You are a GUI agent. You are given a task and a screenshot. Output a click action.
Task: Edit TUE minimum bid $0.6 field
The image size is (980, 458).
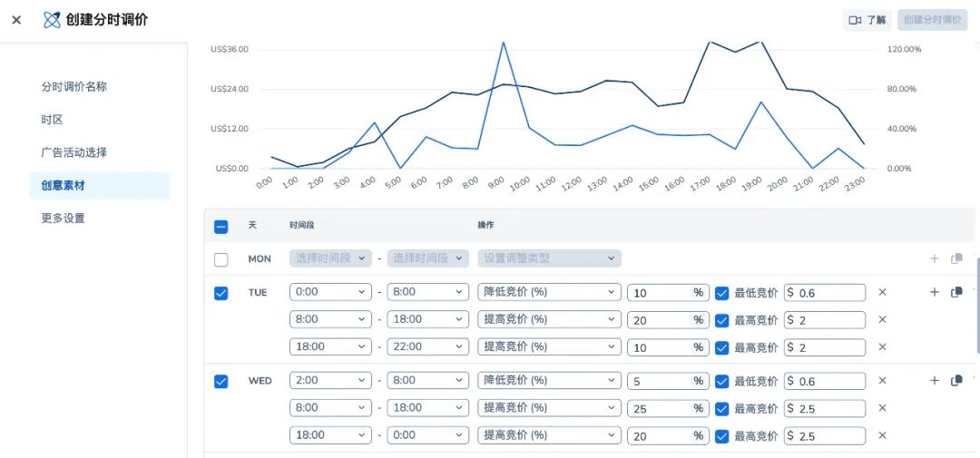tap(825, 292)
